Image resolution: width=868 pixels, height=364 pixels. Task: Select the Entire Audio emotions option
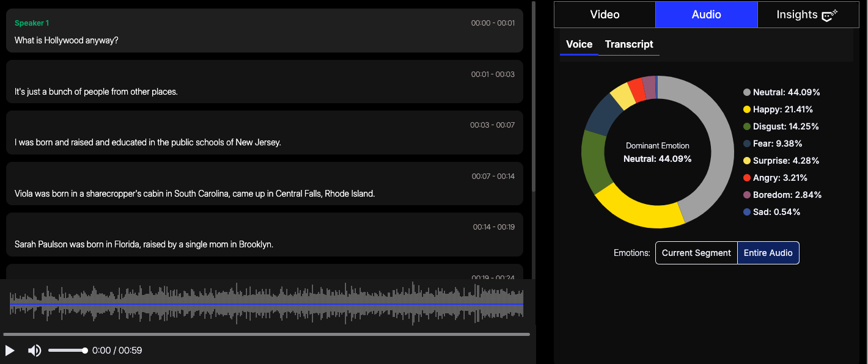coord(768,253)
